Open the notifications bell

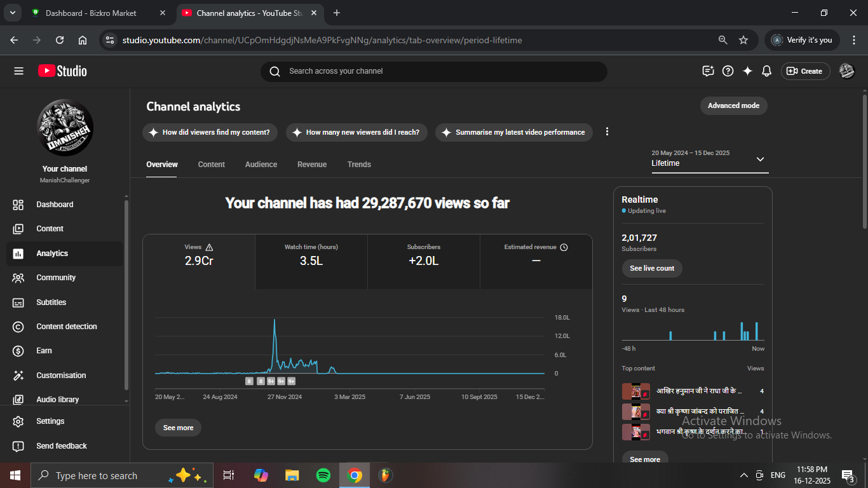tap(767, 71)
